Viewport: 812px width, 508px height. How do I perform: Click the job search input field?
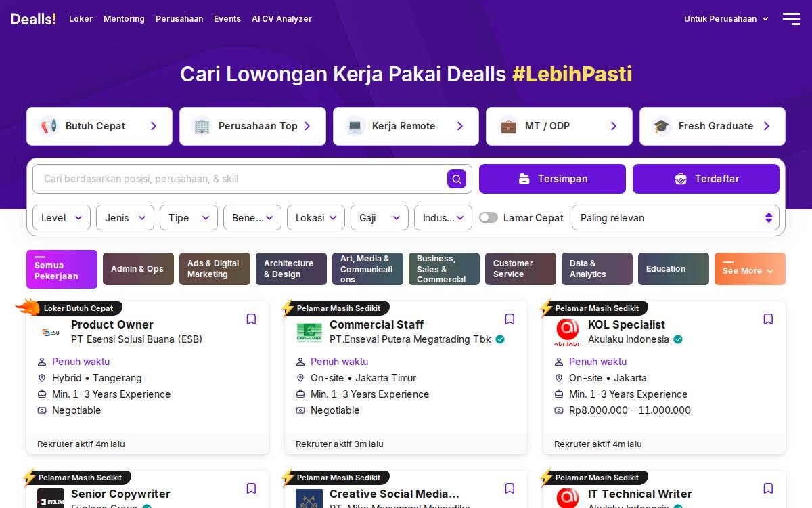point(240,179)
